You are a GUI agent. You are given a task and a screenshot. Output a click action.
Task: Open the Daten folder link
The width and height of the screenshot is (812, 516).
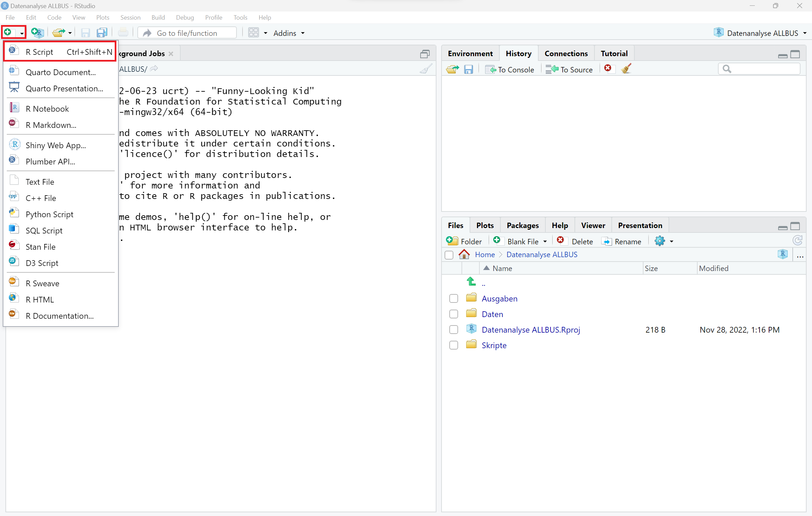click(x=492, y=314)
